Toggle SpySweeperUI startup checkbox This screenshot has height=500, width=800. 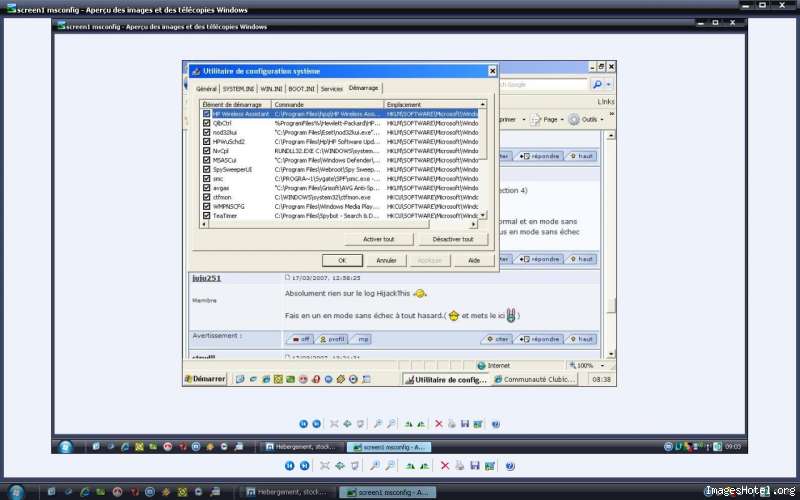207,169
